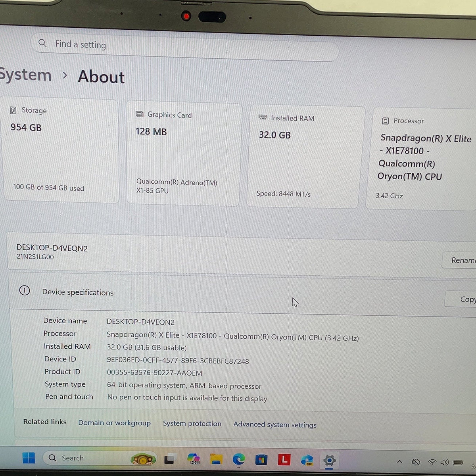Click the Graphics Card monitor icon

pos(140,114)
